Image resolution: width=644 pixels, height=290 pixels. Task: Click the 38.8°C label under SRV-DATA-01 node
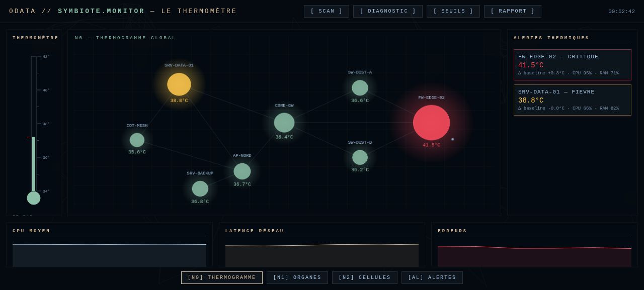click(179, 101)
